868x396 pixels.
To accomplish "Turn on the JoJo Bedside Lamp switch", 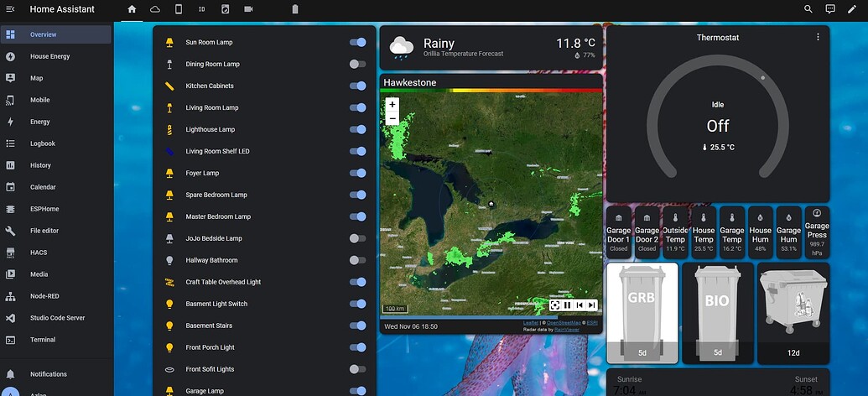I will [357, 238].
